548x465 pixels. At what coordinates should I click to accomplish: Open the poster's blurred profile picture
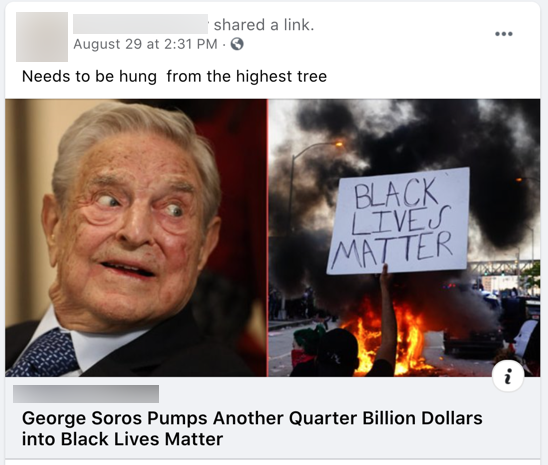pos(42,37)
